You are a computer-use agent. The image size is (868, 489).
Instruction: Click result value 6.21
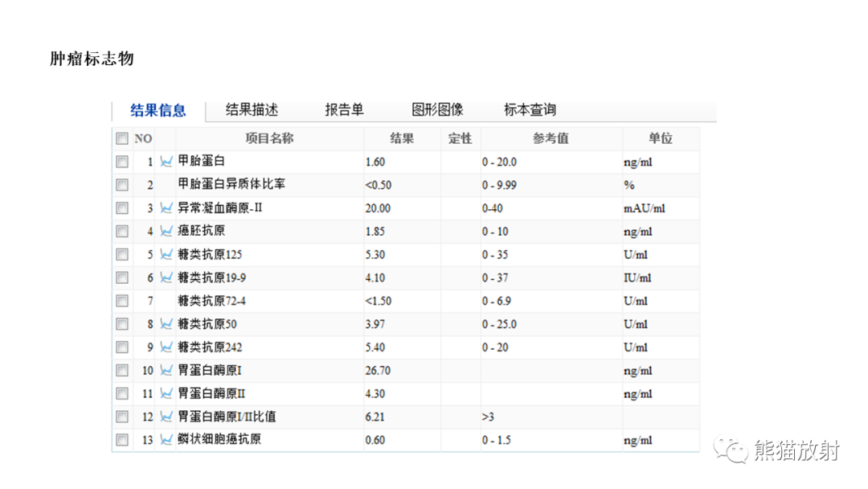pos(375,417)
